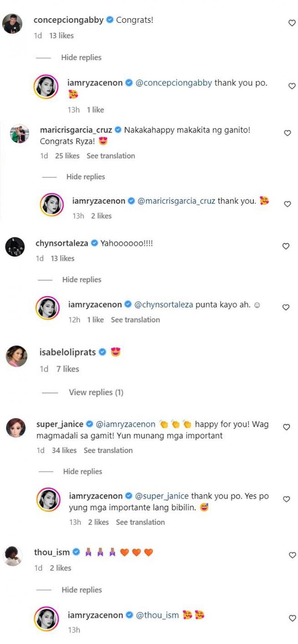Like chynsortaleza's Yahoooooo comment heart

point(286,246)
